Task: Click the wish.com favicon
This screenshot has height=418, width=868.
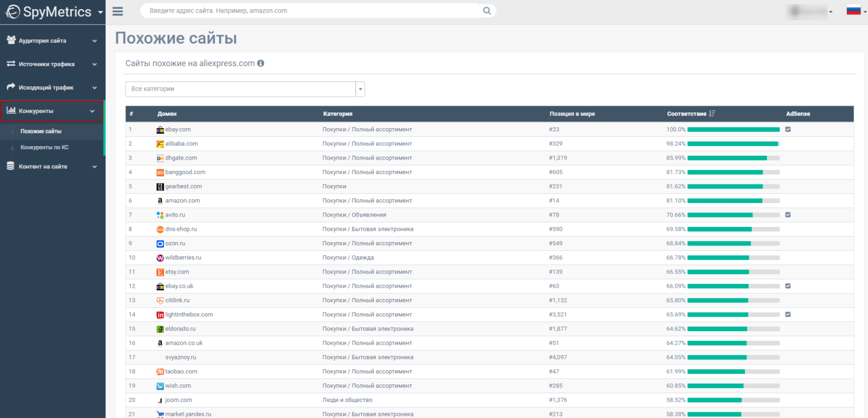Action: pyautogui.click(x=160, y=386)
